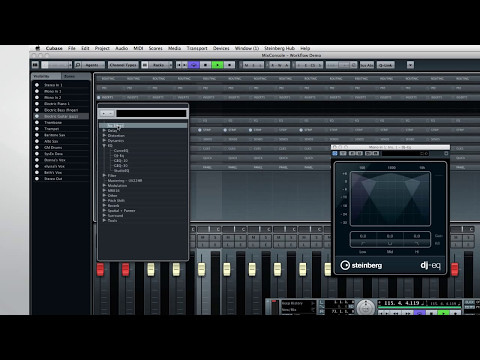Select DJ-Eq in the plugin list
480x360 pixels.
(119, 156)
